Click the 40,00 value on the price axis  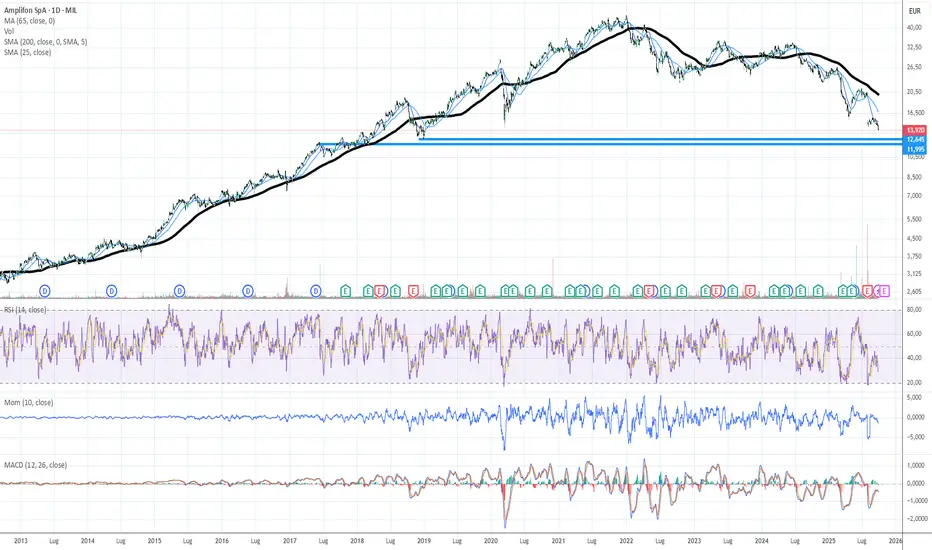point(914,28)
